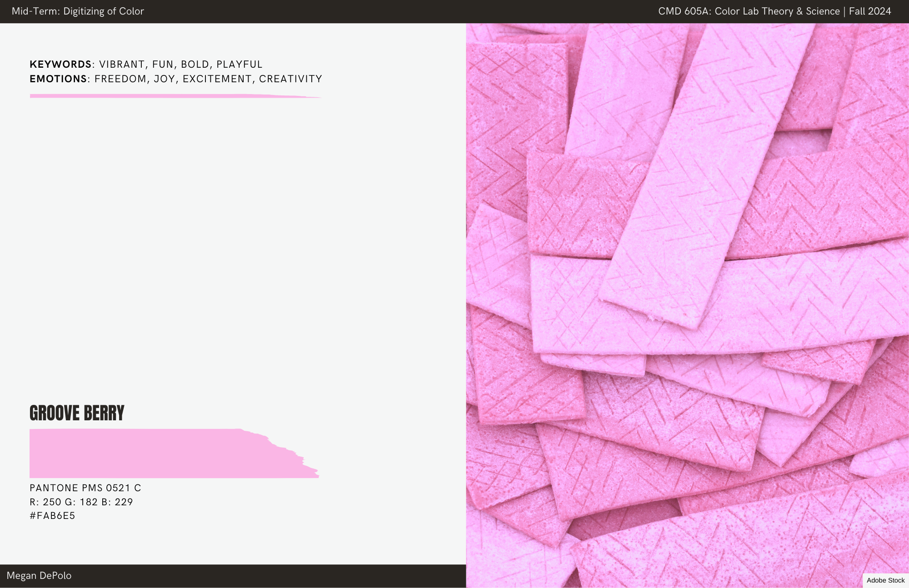Image resolution: width=909 pixels, height=588 pixels.
Task: Select the "Fall 2024" text in the header
Action: pyautogui.click(x=870, y=11)
